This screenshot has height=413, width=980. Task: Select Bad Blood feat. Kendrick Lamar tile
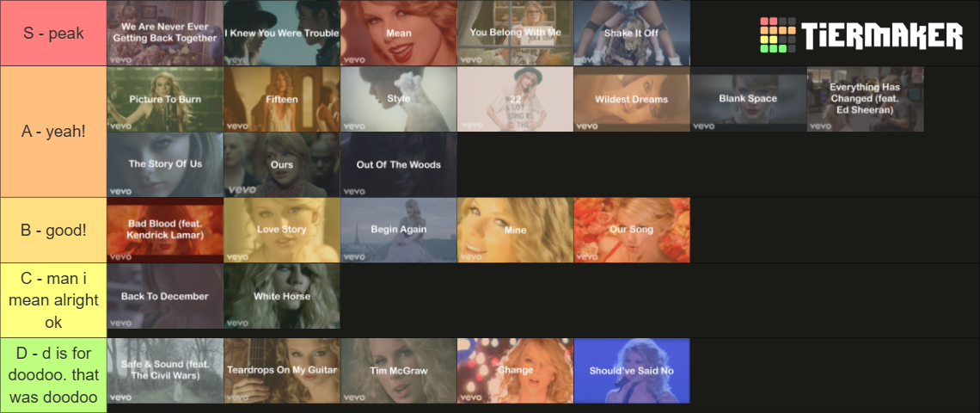pos(165,231)
